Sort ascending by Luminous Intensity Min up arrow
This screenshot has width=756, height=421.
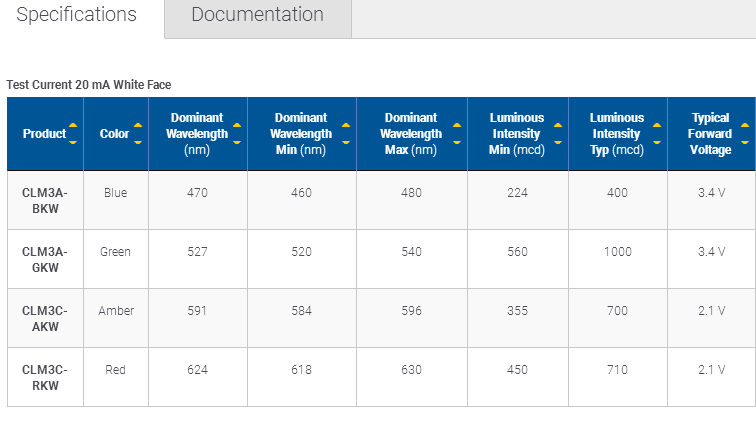pyautogui.click(x=558, y=125)
